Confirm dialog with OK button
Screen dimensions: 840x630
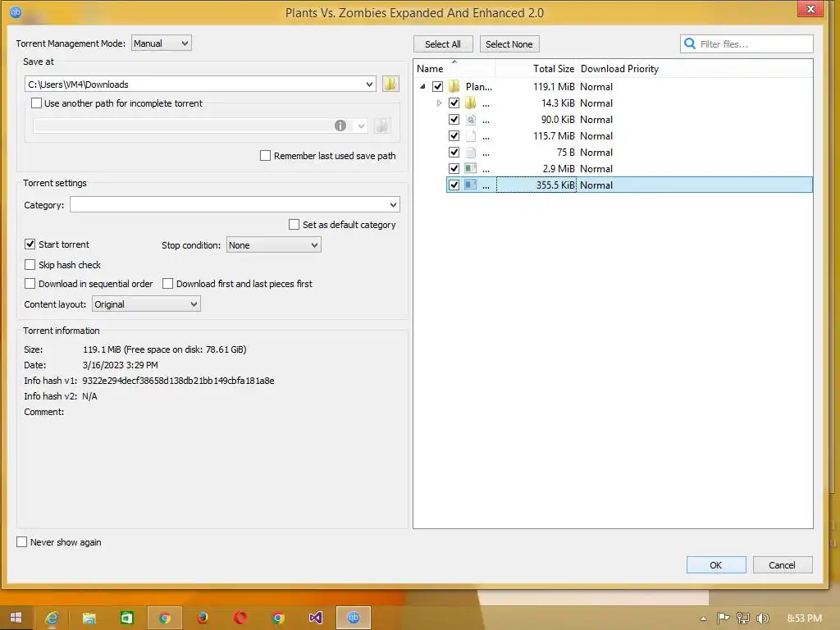(716, 564)
